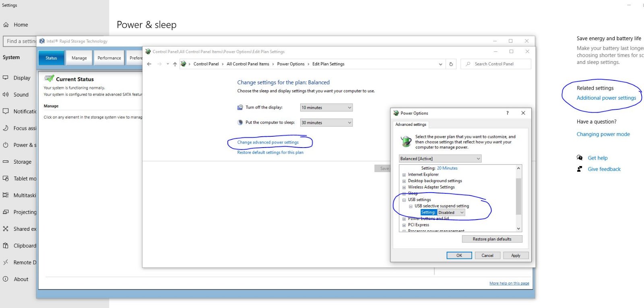This screenshot has width=644, height=308.
Task: Click the up-one-level arrow in Control Panel
Action: click(x=175, y=64)
